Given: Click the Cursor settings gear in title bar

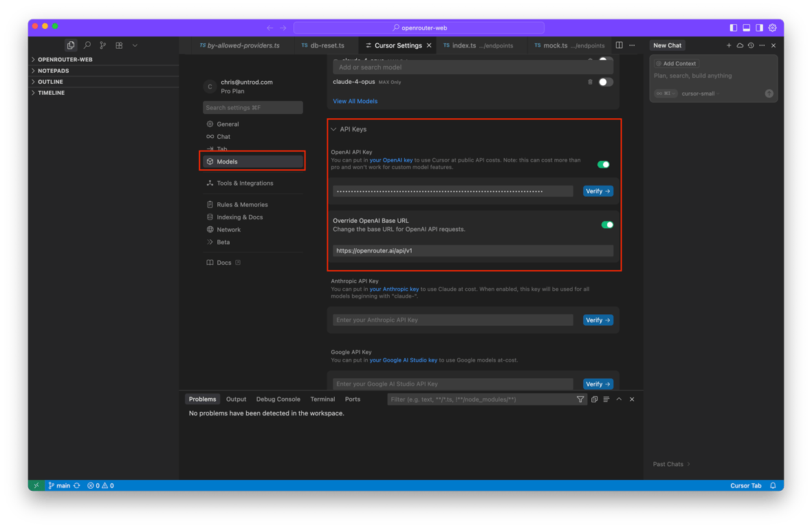Looking at the screenshot, I should 772,27.
